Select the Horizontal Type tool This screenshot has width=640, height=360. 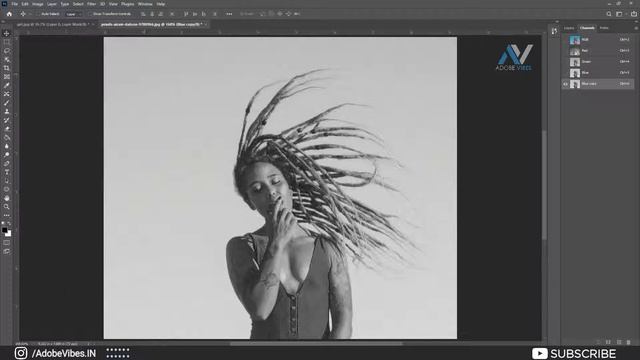[7, 172]
